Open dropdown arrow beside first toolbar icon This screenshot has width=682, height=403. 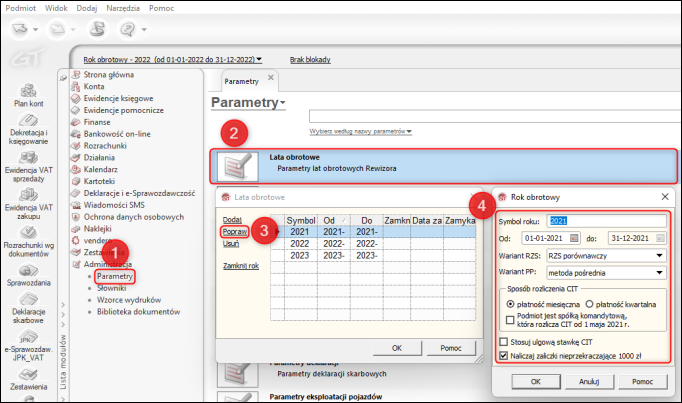point(36,30)
